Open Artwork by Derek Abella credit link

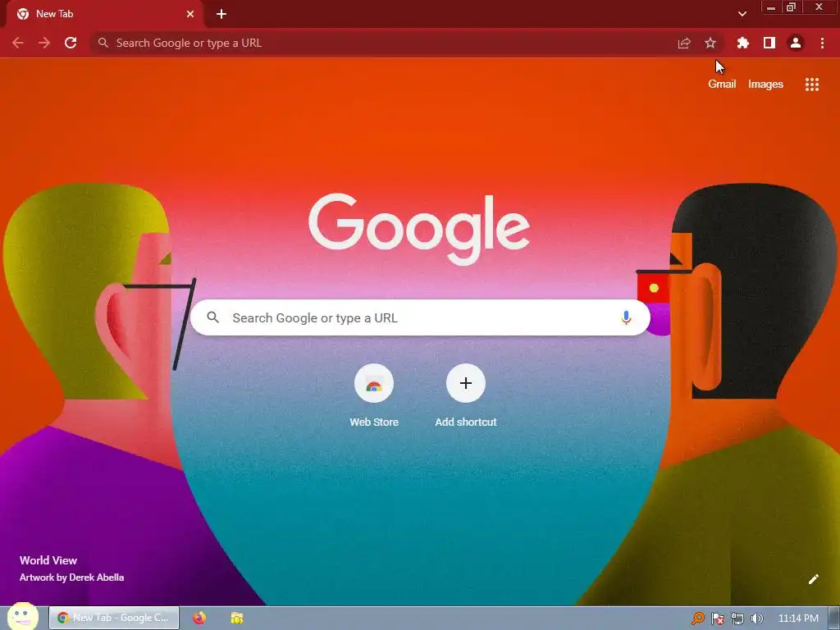[72, 577]
